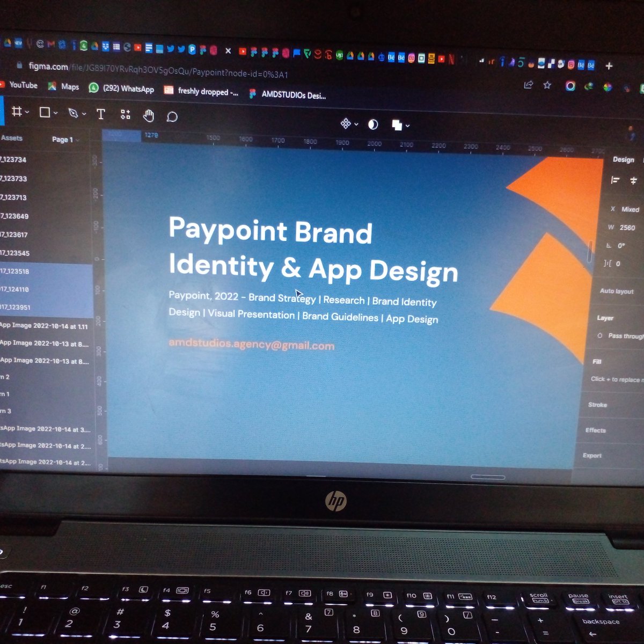Open the YouTube bookmark

pyautogui.click(x=19, y=85)
